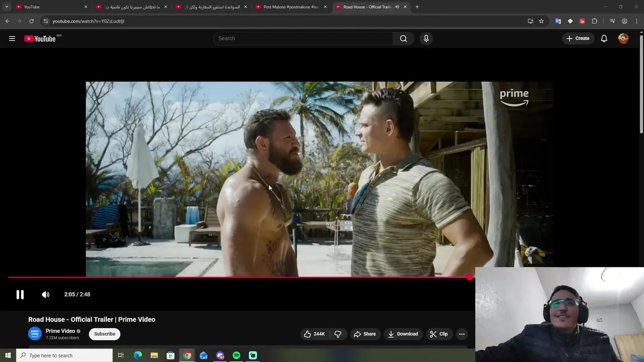
Task: Open Task View on the taskbar
Action: (121, 355)
